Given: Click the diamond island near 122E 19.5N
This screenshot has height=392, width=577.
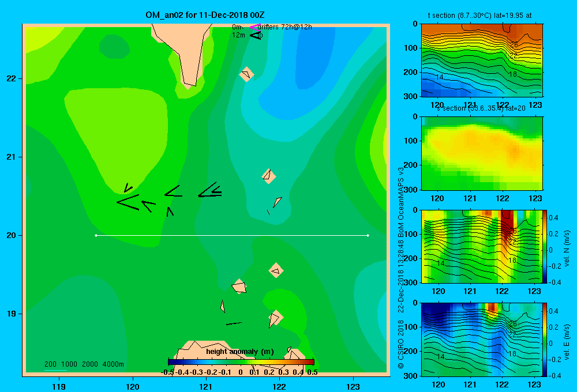Looking at the screenshot, I should (x=276, y=270).
